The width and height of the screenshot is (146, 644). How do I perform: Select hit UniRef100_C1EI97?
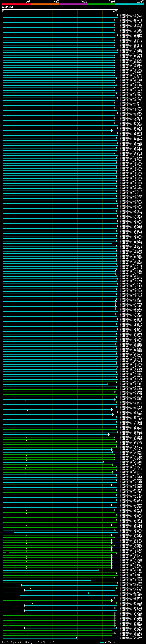131,35
